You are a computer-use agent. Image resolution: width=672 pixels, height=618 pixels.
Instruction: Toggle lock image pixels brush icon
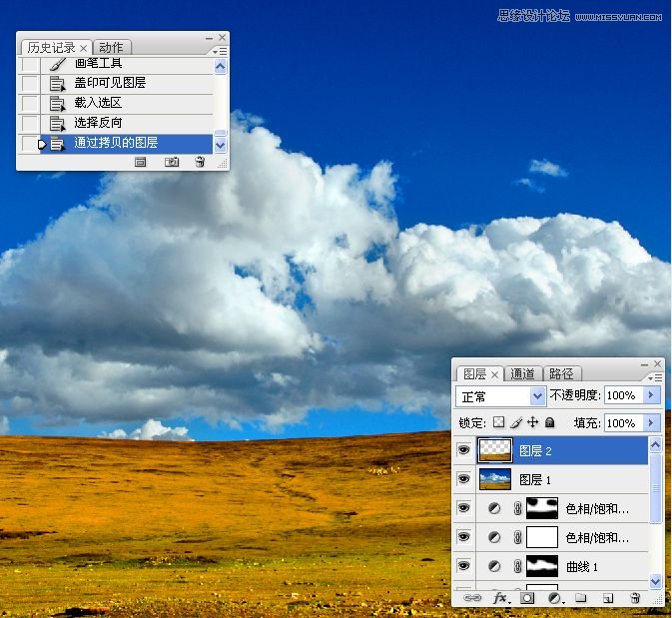516,422
